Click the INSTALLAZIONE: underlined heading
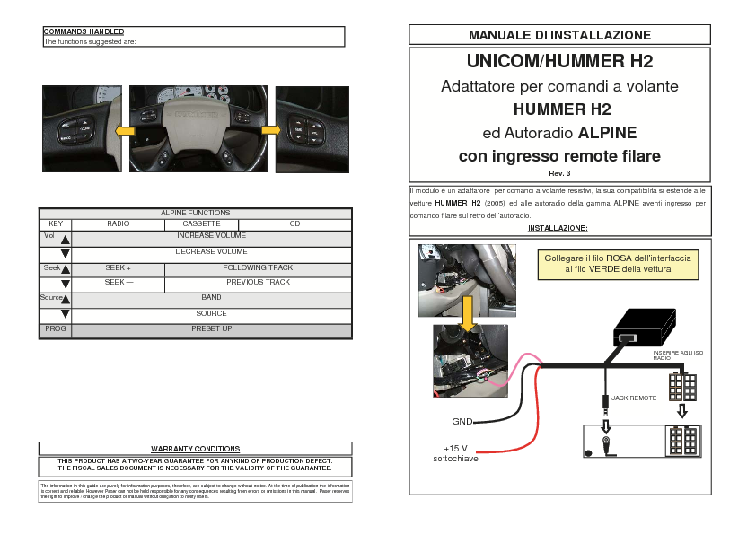756x534 pixels. 558,229
